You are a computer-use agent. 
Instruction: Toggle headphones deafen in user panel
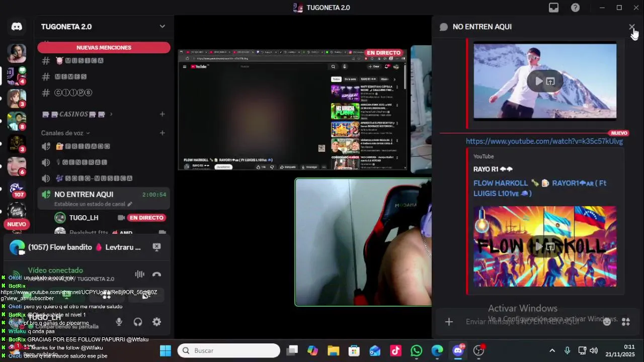coord(138,322)
